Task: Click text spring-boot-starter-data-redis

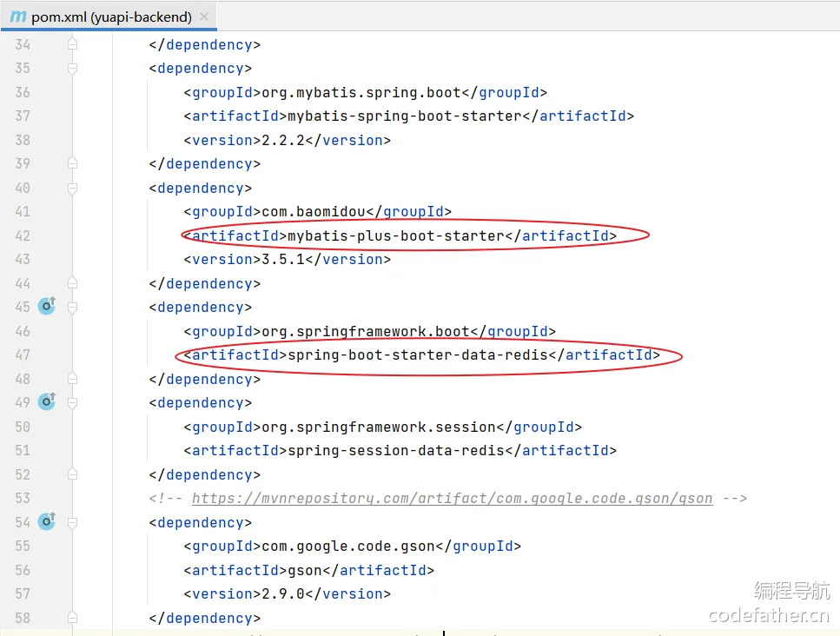Action: (418, 354)
